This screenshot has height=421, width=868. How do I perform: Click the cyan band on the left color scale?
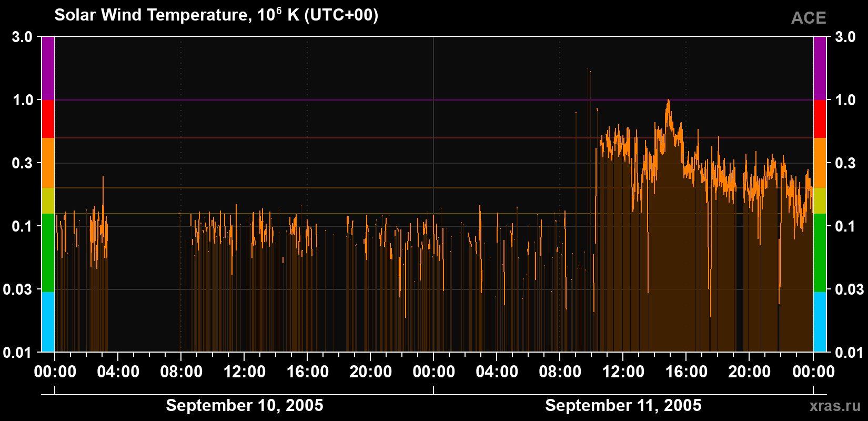point(48,322)
